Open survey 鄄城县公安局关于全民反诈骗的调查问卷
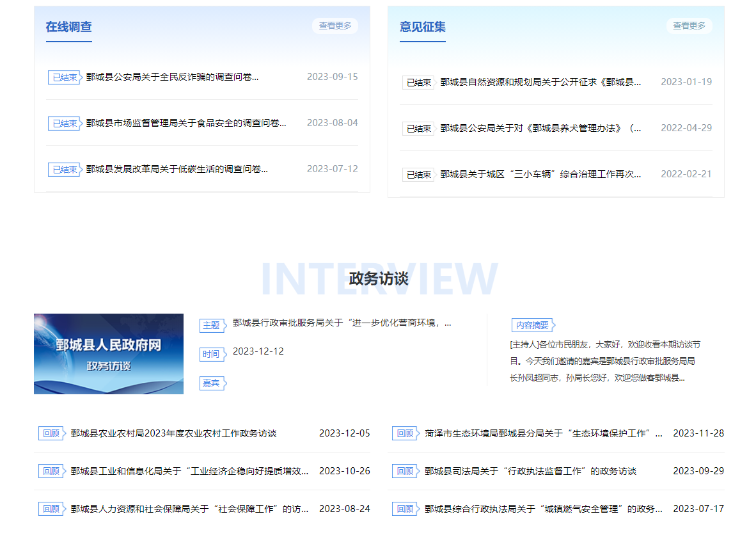This screenshot has width=756, height=537. (172, 77)
